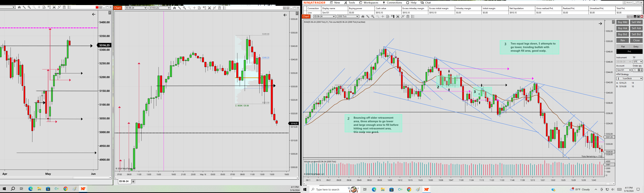
Task: Click Buy Mkt button
Action: 623,22
